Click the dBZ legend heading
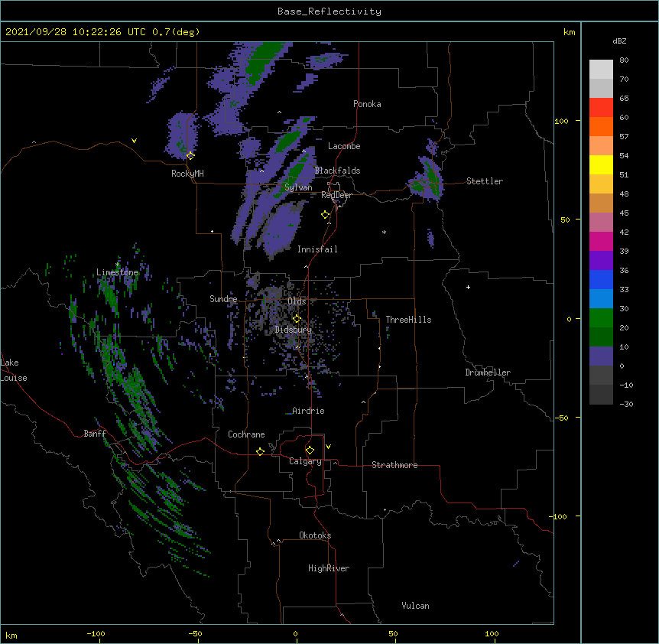Image resolution: width=659 pixels, height=644 pixels. click(x=619, y=41)
